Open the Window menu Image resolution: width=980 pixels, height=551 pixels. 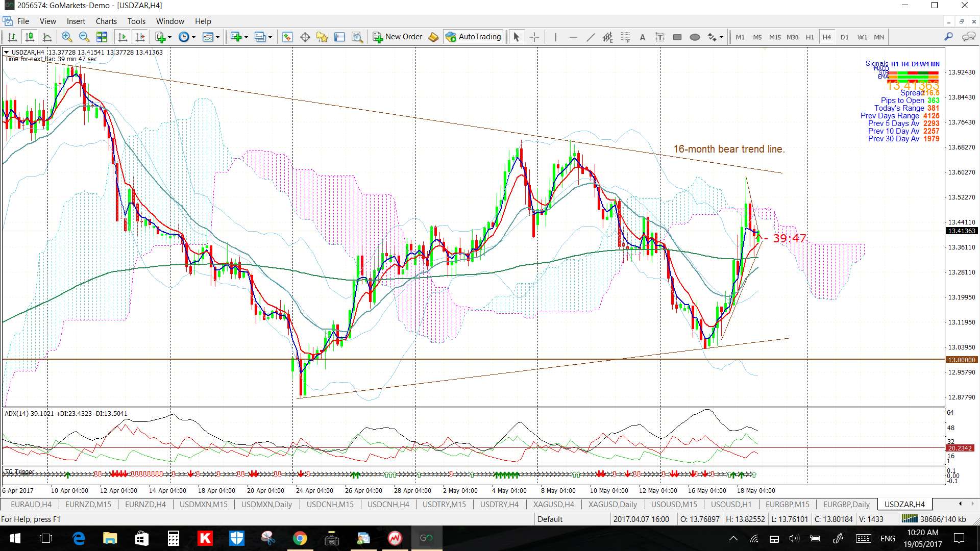point(170,21)
